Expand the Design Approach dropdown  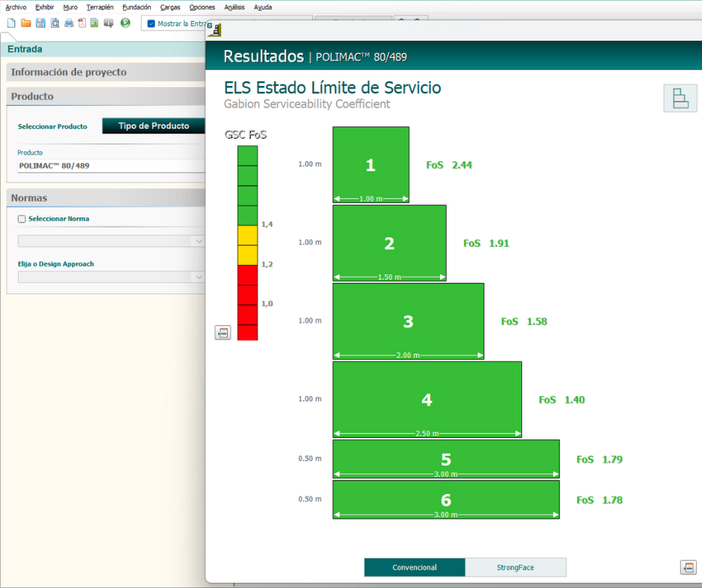tap(198, 277)
